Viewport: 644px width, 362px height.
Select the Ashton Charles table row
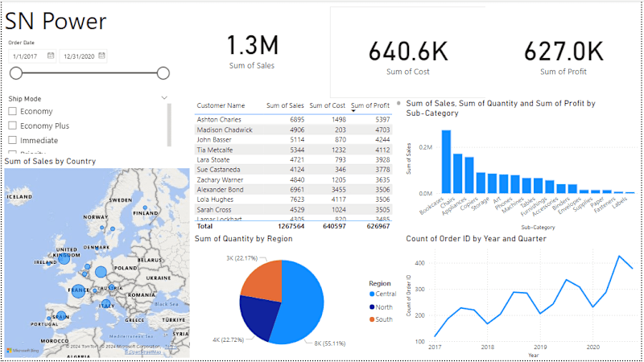(x=293, y=119)
